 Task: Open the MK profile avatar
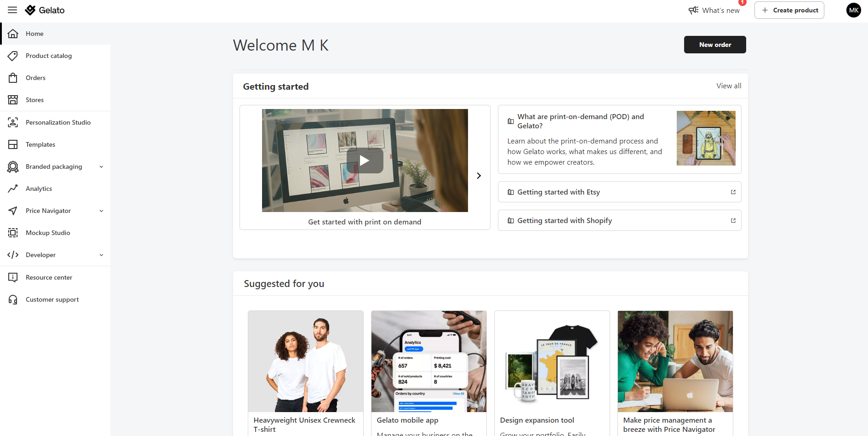[854, 10]
